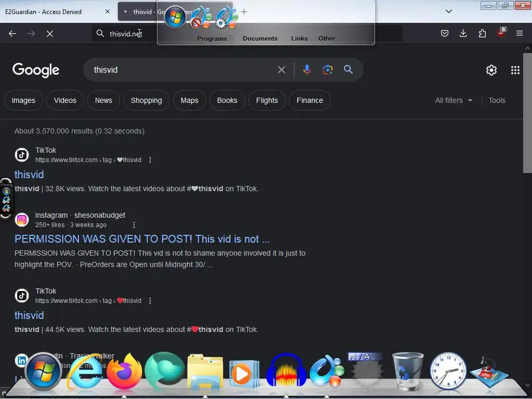Open options for Instagram result
Image resolution: width=532 pixels, height=399 pixels.
click(134, 225)
